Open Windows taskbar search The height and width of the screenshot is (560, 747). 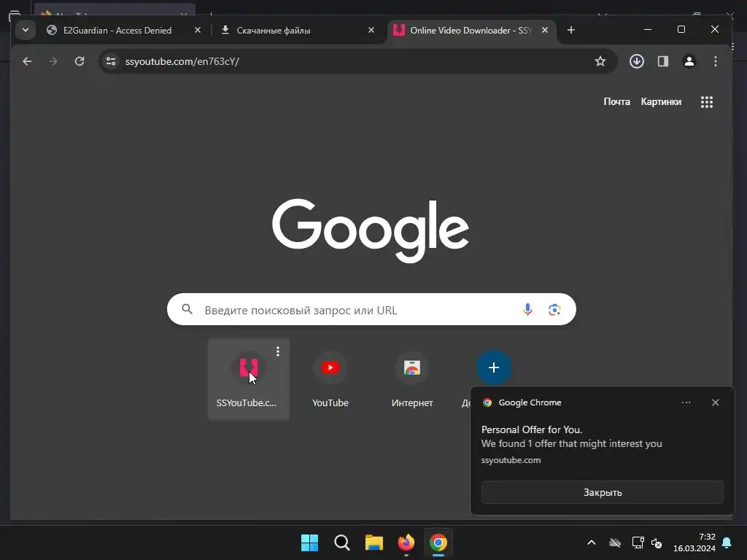342,542
